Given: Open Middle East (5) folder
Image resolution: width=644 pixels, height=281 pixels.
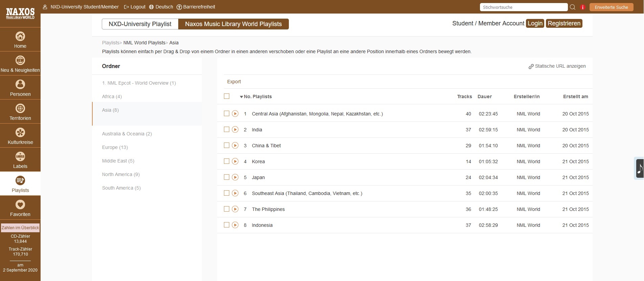Looking at the screenshot, I should pos(118,161).
